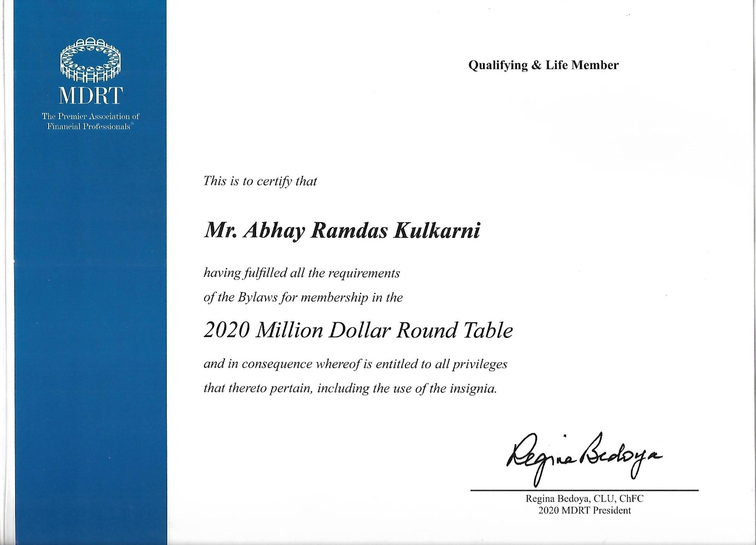Screen dimensions: 756x545
Task: Click the 'Qualifying & Life Member' heading
Action: tap(543, 65)
